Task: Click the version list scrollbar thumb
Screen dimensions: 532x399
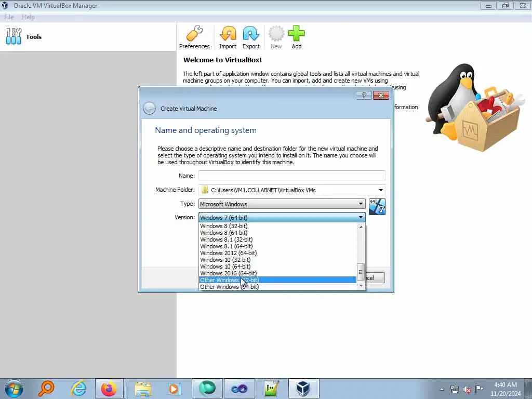Action: click(361, 272)
